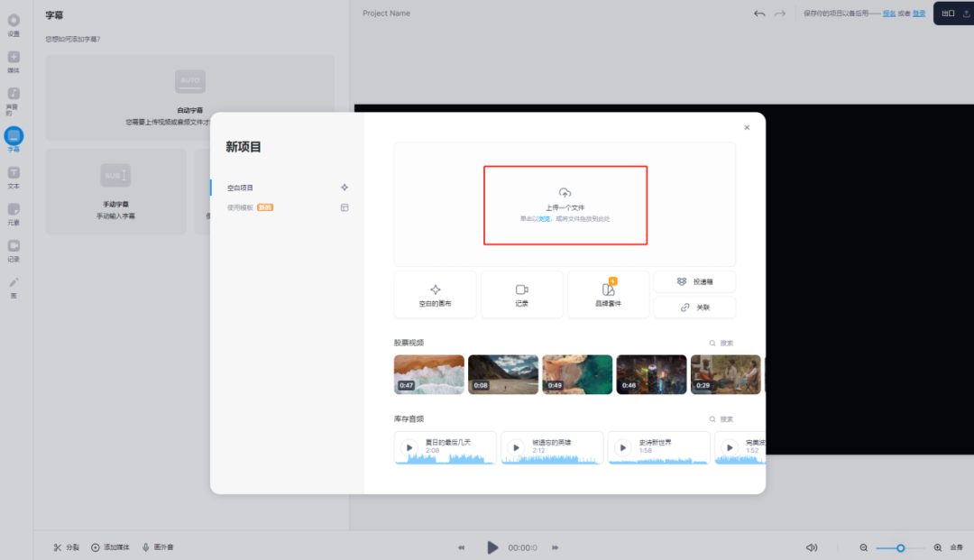Mute audio with the speaker icon
974x560 pixels.
[812, 546]
